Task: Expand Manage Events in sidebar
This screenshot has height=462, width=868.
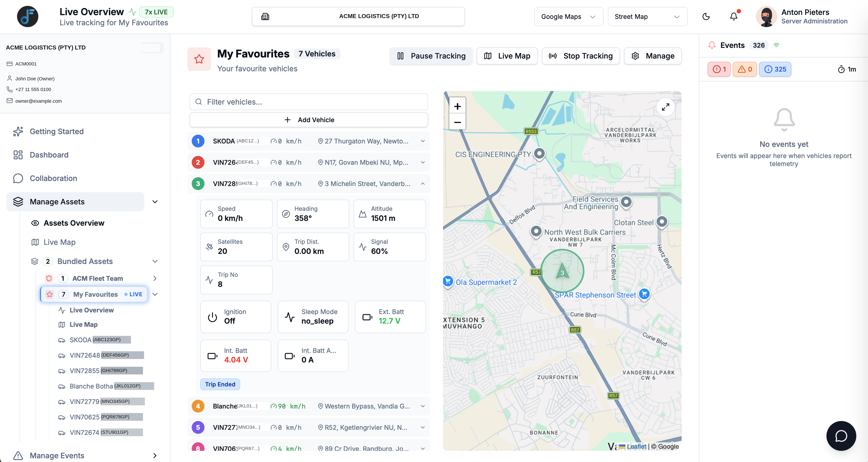Action: pos(155,456)
